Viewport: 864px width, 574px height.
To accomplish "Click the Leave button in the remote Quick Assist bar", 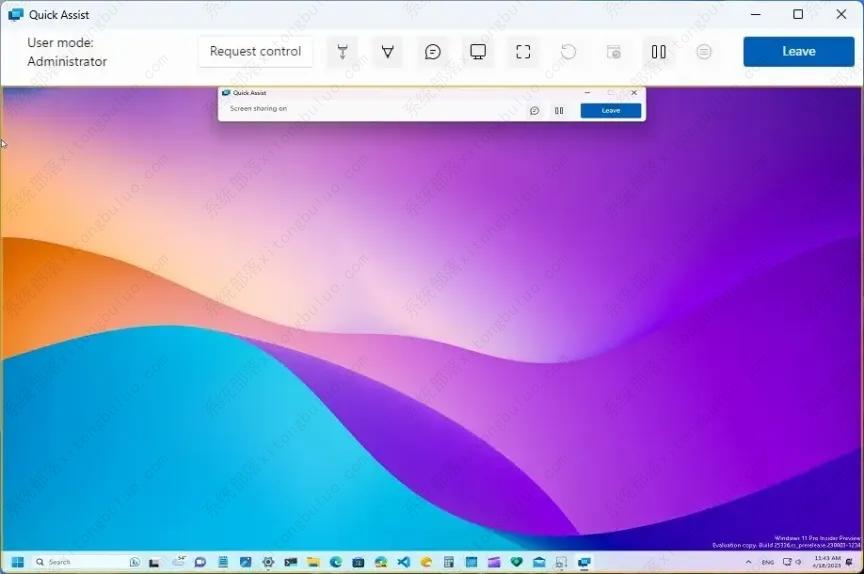I will [611, 111].
